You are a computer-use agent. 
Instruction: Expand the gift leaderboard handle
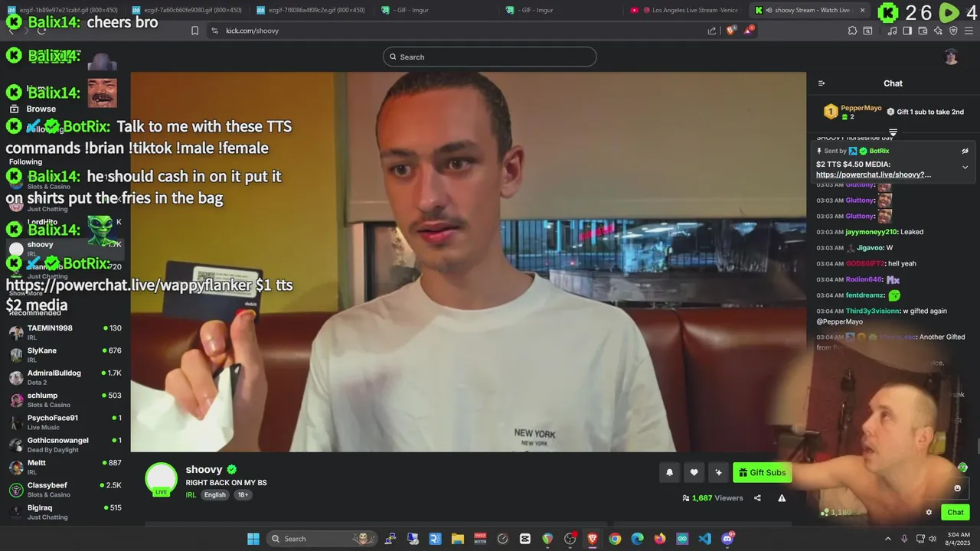pyautogui.click(x=893, y=133)
